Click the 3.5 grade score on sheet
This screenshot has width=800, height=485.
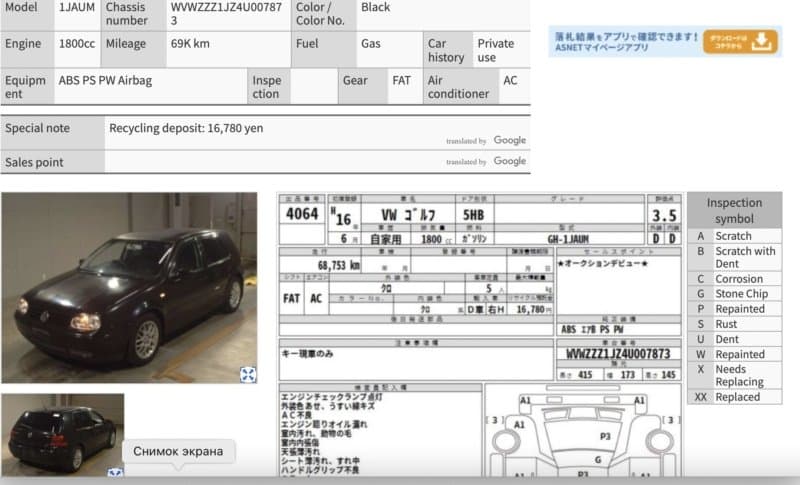click(x=664, y=215)
